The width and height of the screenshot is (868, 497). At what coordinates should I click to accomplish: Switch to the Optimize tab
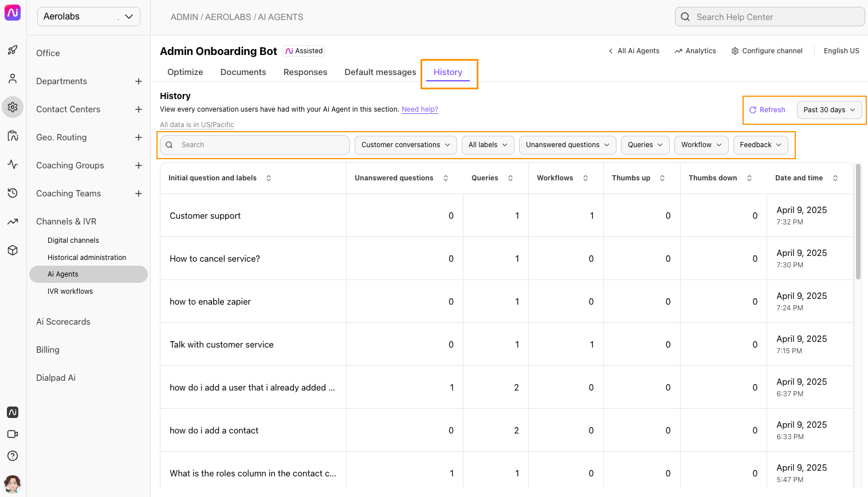[x=185, y=72]
